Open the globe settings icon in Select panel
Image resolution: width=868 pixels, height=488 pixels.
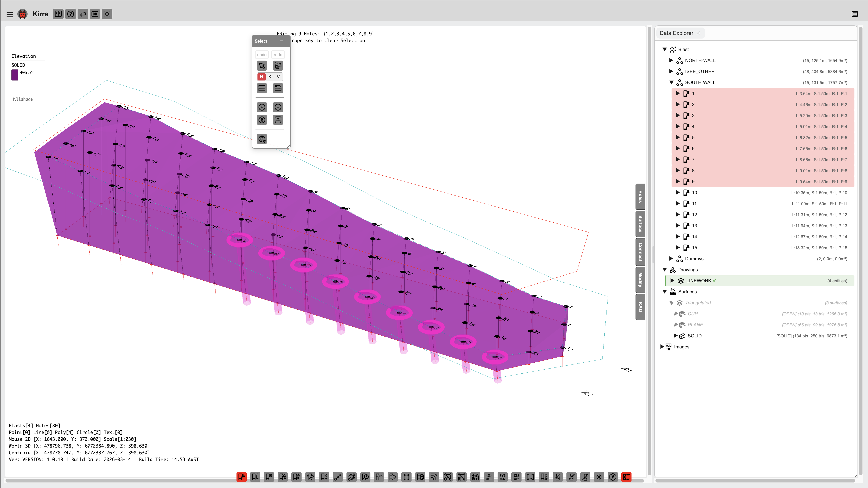262,139
